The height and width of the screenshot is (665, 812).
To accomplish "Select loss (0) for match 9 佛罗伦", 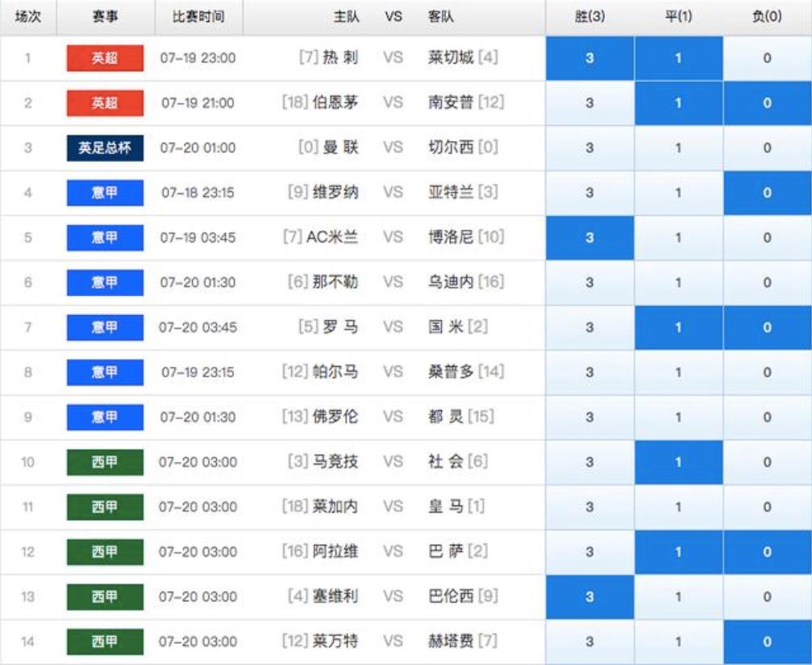I will (x=768, y=417).
